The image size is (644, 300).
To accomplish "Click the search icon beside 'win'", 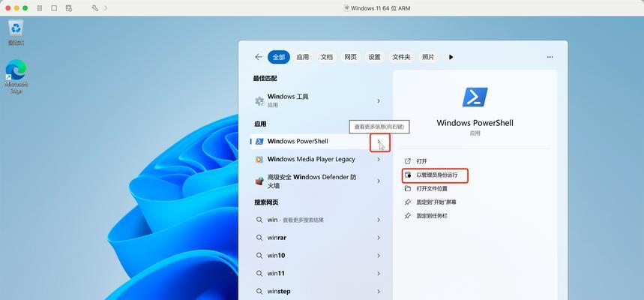I will click(x=259, y=220).
